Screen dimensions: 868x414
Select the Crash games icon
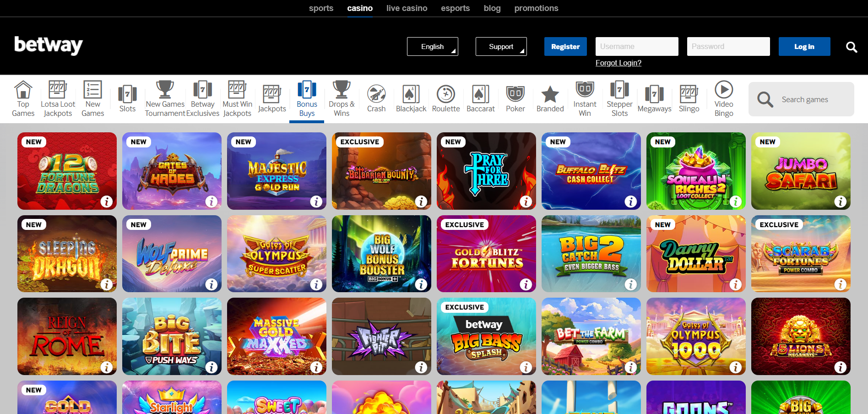click(376, 94)
